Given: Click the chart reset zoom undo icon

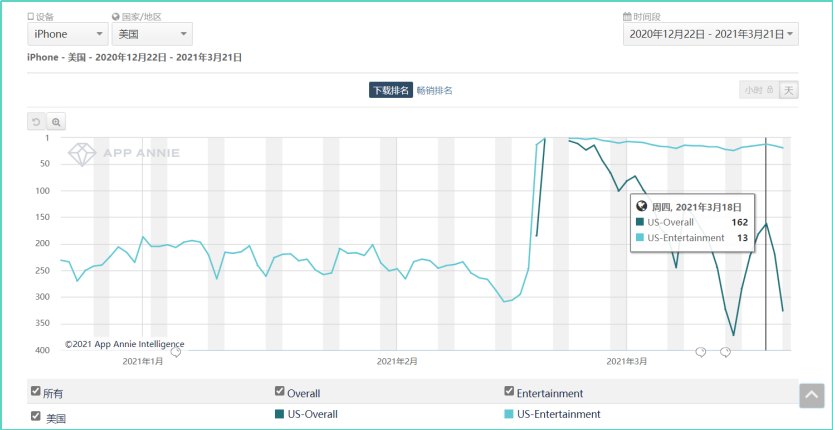Looking at the screenshot, I should click(x=37, y=122).
